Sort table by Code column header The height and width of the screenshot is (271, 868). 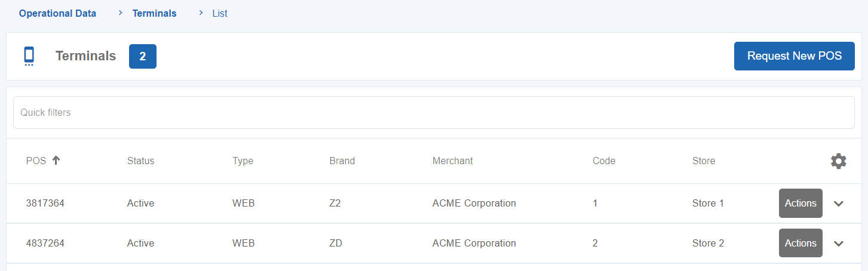[x=603, y=161]
